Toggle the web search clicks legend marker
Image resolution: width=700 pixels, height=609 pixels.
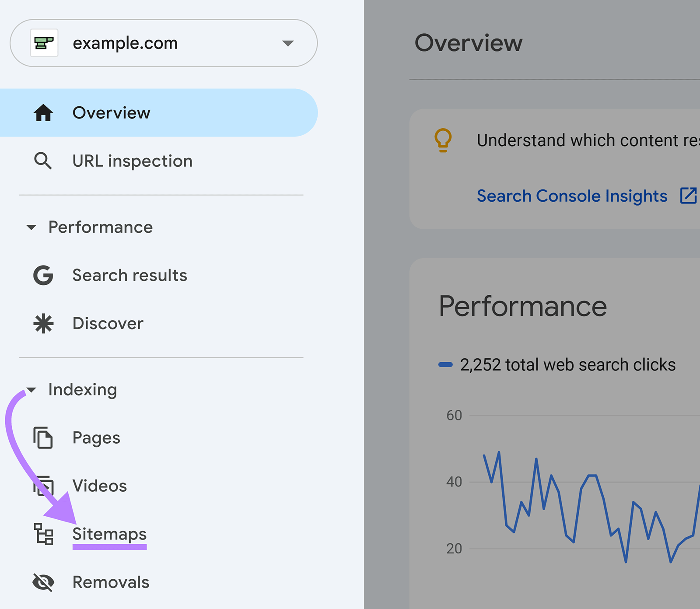coord(446,364)
